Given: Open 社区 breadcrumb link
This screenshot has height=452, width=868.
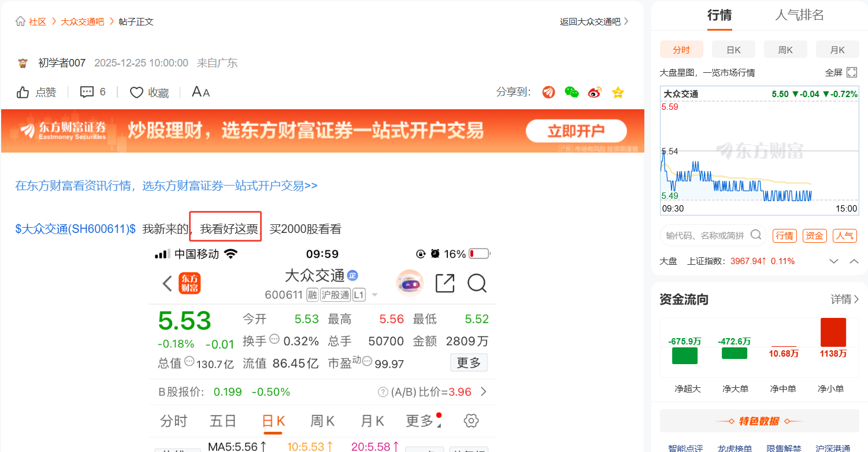Looking at the screenshot, I should coord(38,21).
